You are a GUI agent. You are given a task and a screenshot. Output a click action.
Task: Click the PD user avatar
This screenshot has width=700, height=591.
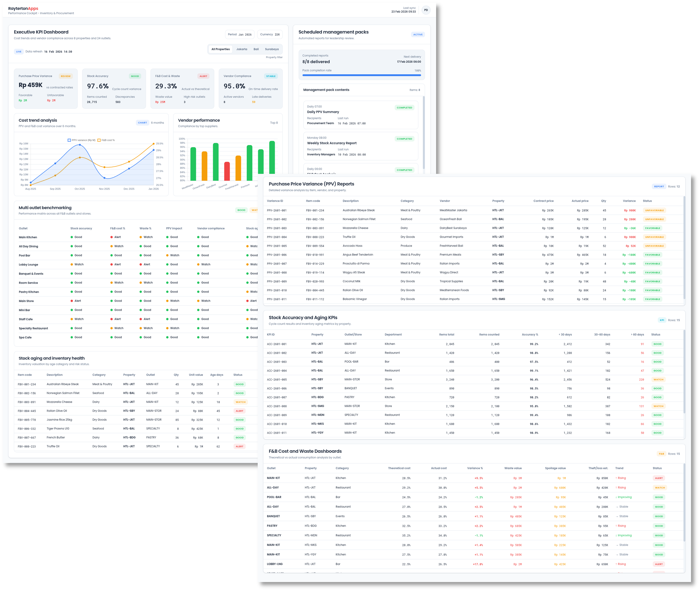click(426, 10)
